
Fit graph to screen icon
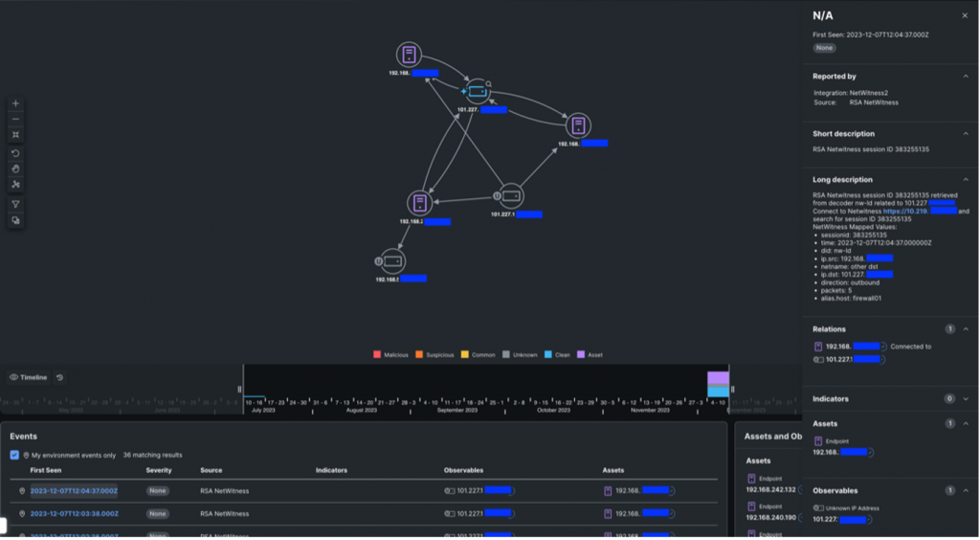coord(15,135)
